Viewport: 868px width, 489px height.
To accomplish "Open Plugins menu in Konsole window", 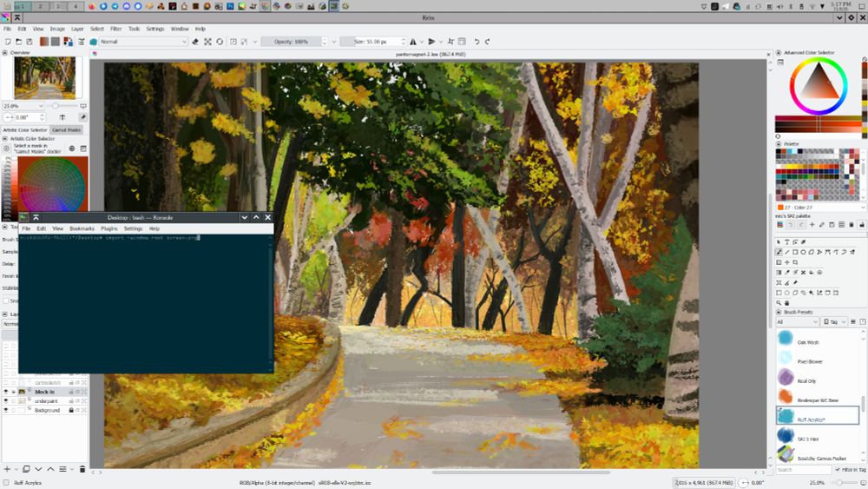I will (109, 228).
